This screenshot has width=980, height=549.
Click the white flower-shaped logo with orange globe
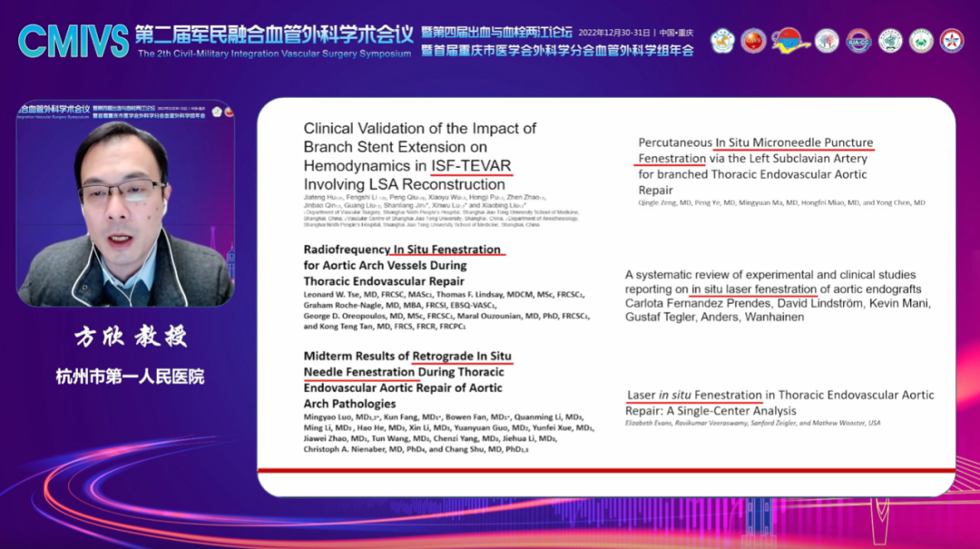722,41
